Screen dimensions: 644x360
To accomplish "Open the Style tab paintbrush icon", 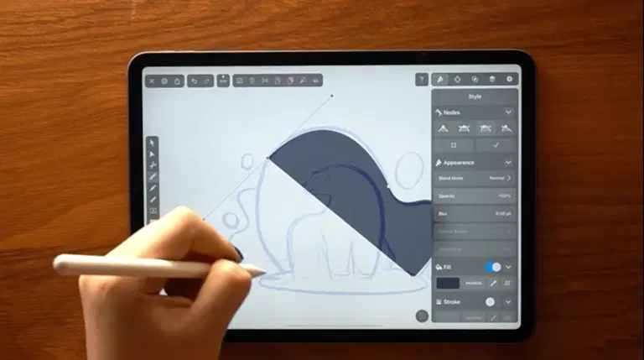I will (x=440, y=80).
